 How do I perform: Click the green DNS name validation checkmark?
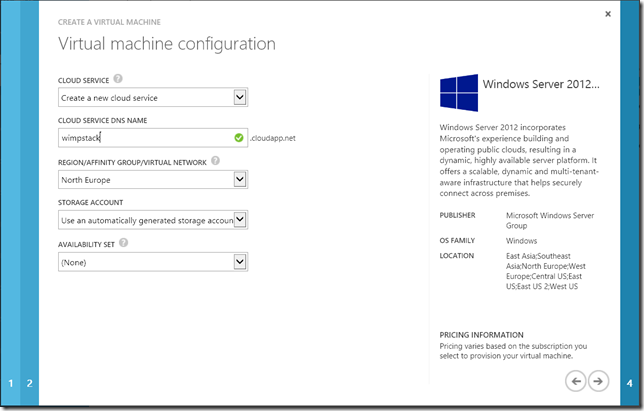point(239,138)
